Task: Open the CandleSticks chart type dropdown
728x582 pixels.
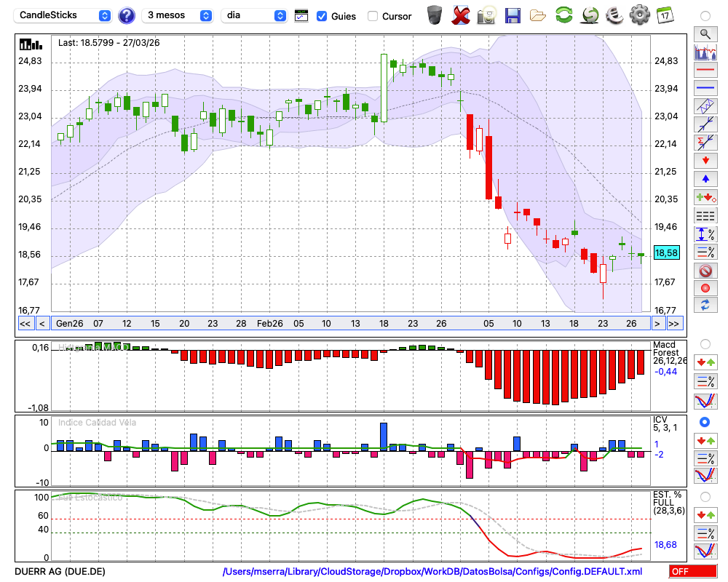Action: (63, 15)
